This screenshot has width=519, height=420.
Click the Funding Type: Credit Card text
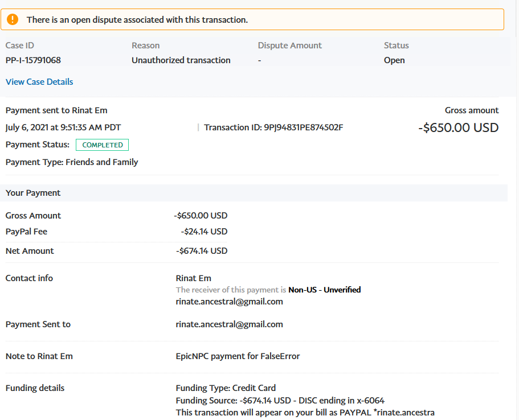[217, 388]
